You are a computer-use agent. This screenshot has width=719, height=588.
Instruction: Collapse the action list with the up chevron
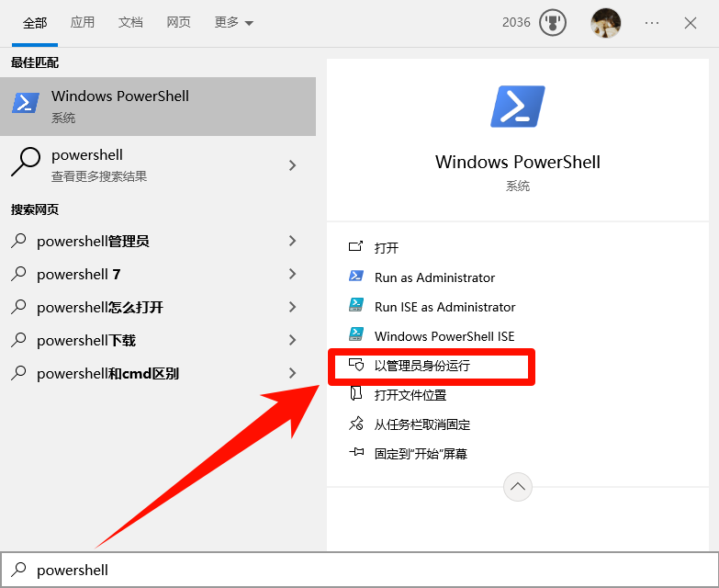point(518,487)
